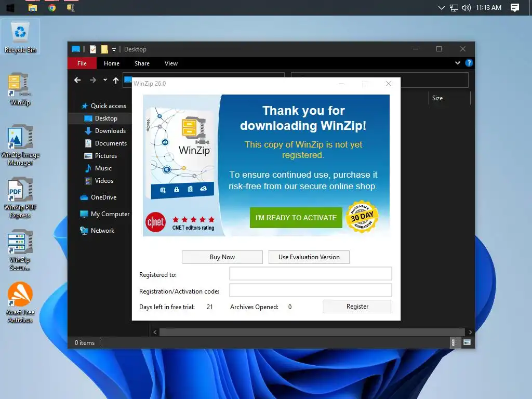Select the WinZip Secure desktop shortcut
Image resolution: width=532 pixels, height=399 pixels.
tap(20, 250)
